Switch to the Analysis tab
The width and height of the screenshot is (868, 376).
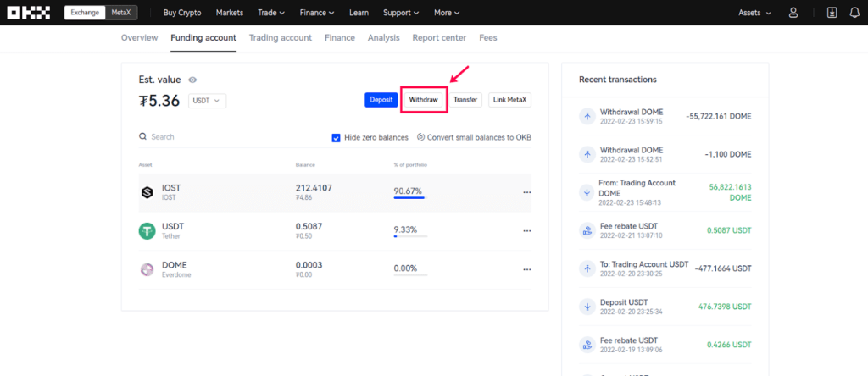[384, 37]
